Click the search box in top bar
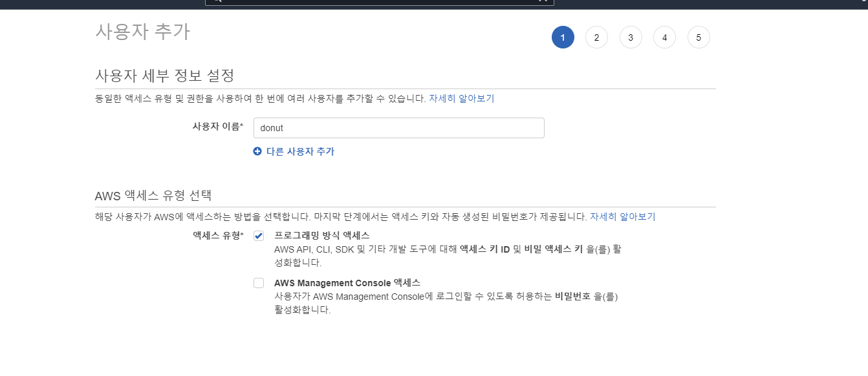Image resolution: width=868 pixels, height=376 pixels. (x=380, y=3)
